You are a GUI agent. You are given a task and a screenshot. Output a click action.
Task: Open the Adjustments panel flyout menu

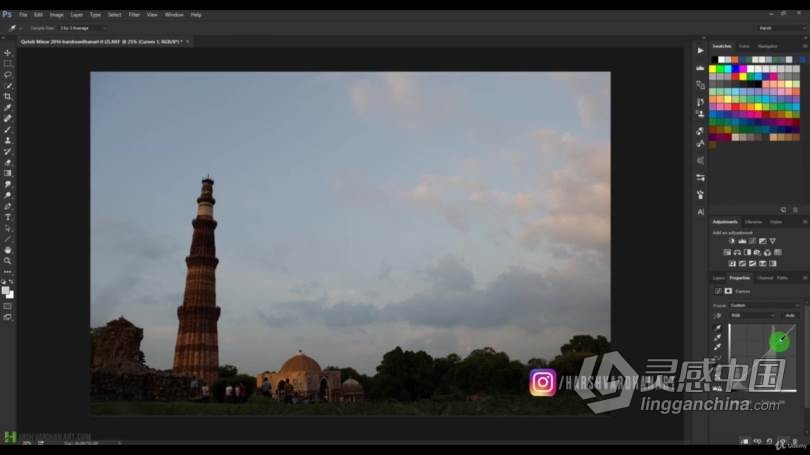(x=805, y=222)
